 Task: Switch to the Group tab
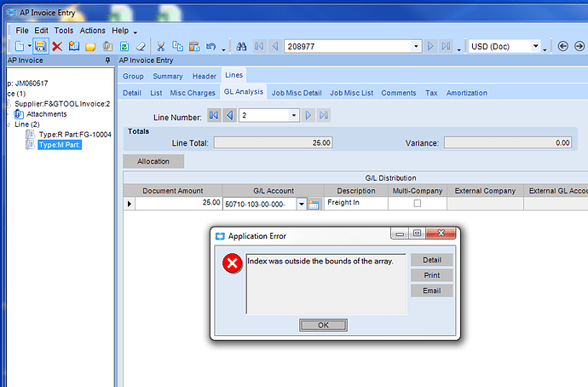[133, 76]
